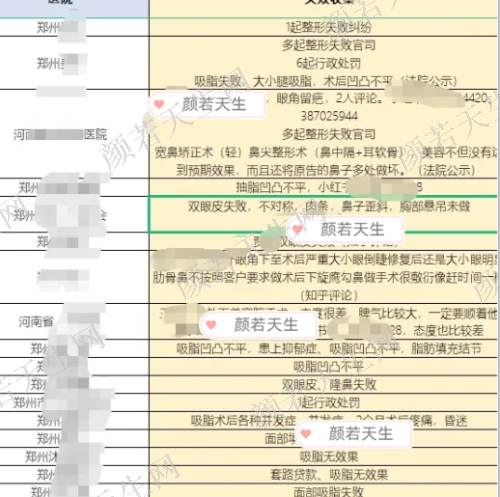
Task: Select the cell containing 知乎评论
Action: [x=324, y=277]
